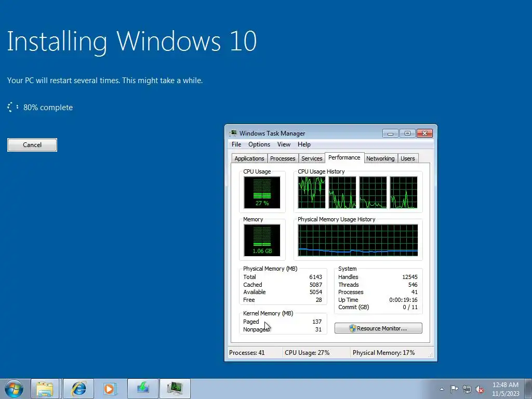Launch Internet Explorer from the taskbar
This screenshot has width=532, height=399.
click(78, 389)
